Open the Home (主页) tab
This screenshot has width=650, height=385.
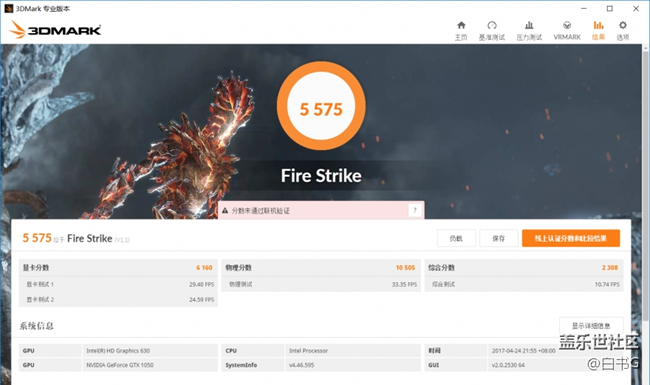(461, 31)
